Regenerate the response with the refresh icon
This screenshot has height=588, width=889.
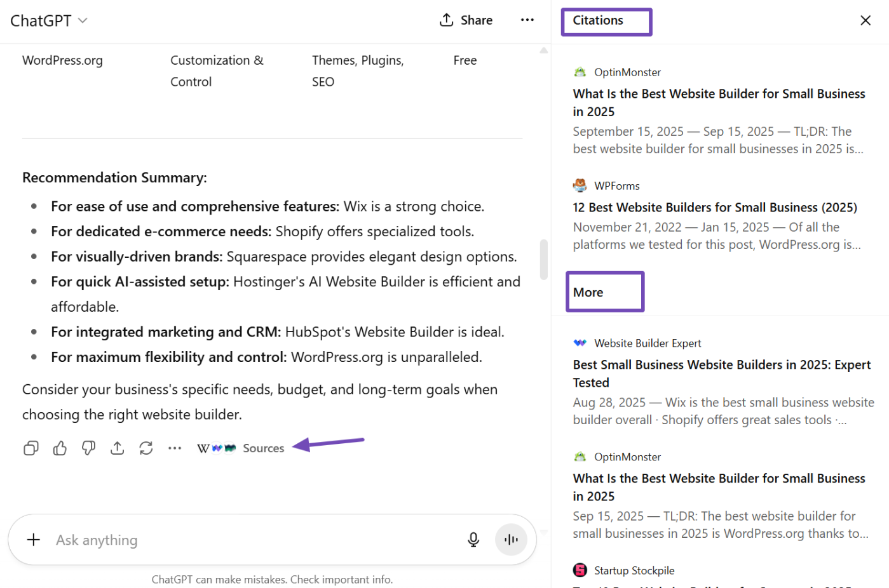coord(146,448)
